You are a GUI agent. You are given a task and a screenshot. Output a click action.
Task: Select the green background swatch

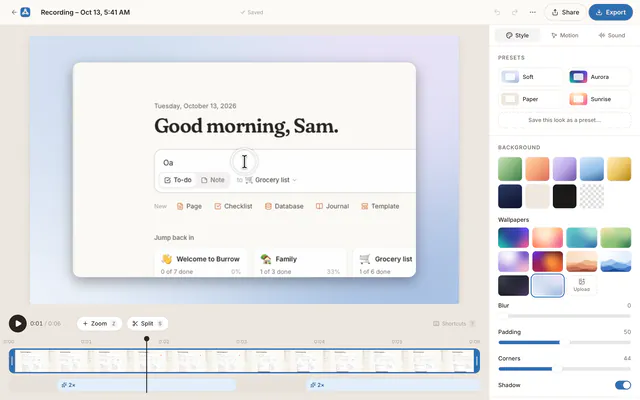(510, 169)
